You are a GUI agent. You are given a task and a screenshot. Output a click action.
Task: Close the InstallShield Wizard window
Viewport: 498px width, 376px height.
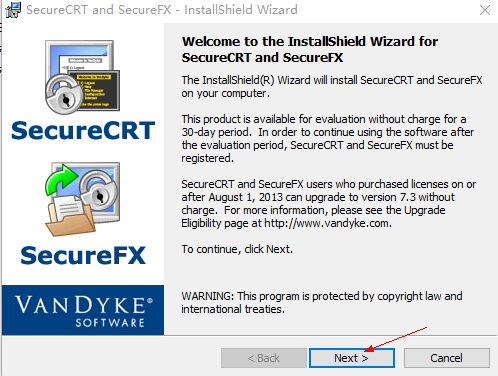[x=485, y=10]
